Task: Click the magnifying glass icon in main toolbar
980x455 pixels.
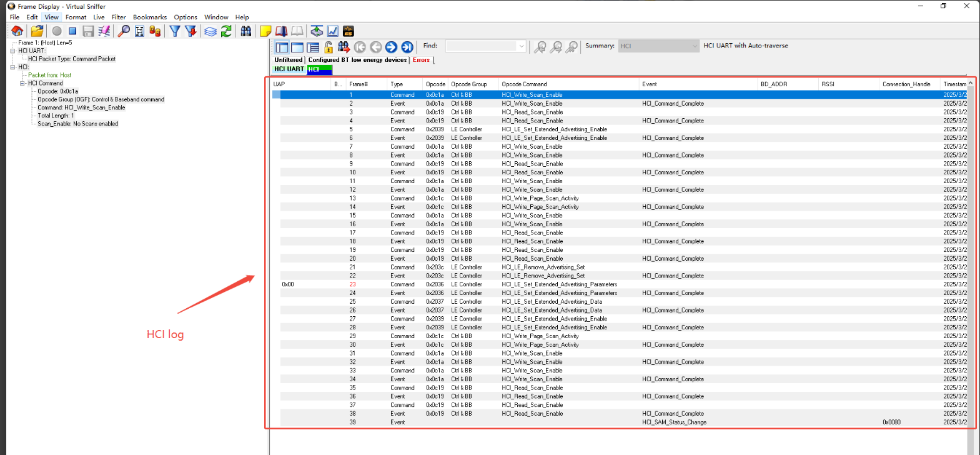Action: 124,31
